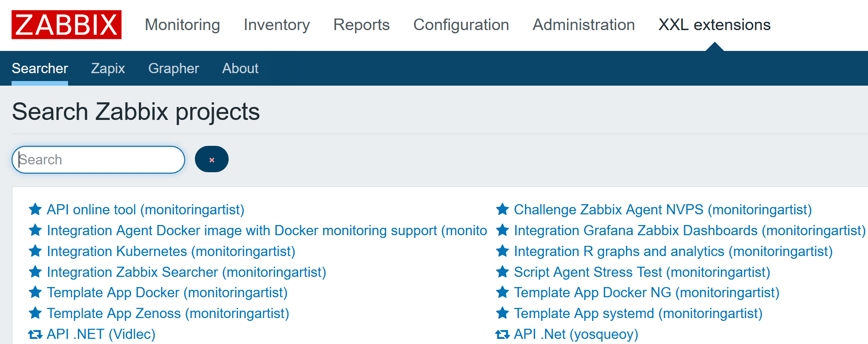Viewport: 868px width, 344px height.
Task: Focus the Search input field
Action: (98, 160)
